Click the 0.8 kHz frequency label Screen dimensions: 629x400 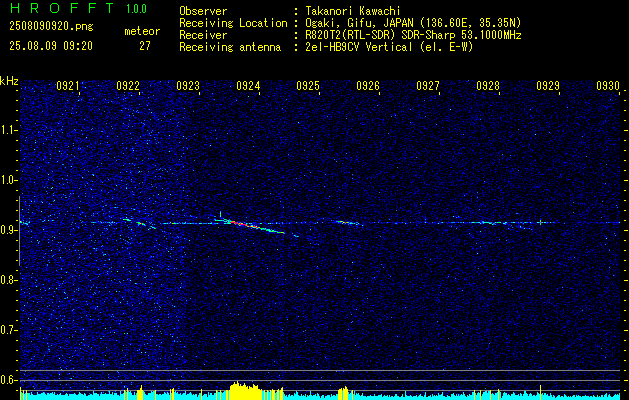pyautogui.click(x=8, y=280)
